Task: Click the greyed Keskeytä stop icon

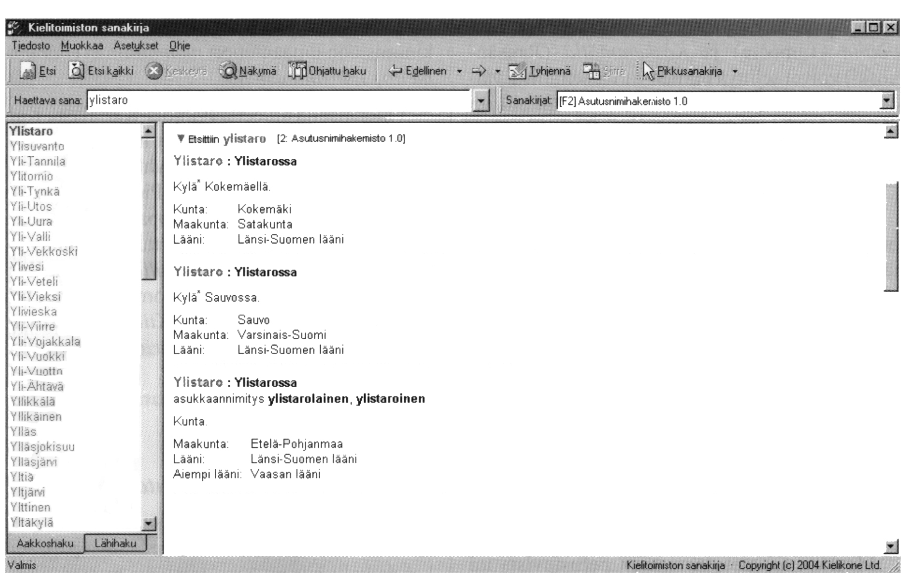Action: (x=154, y=71)
